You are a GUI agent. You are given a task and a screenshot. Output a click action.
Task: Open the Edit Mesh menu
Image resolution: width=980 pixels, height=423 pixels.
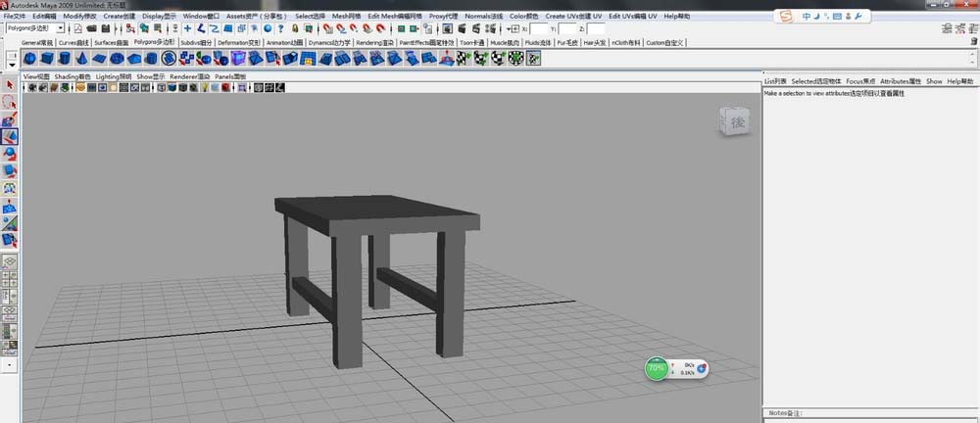[x=394, y=16]
